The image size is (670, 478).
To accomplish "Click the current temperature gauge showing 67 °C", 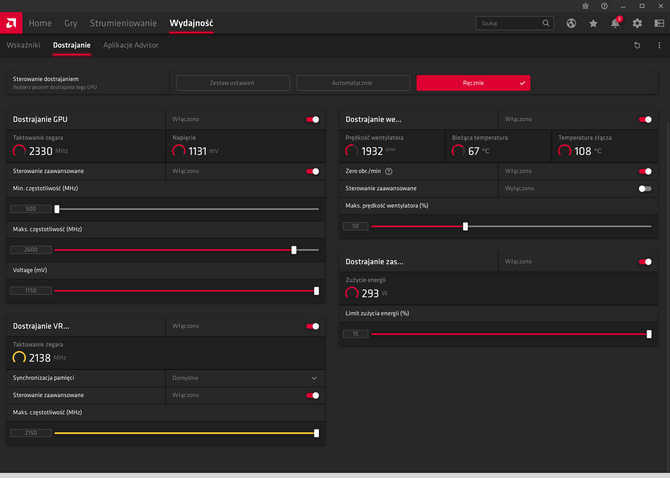I will pyautogui.click(x=458, y=151).
